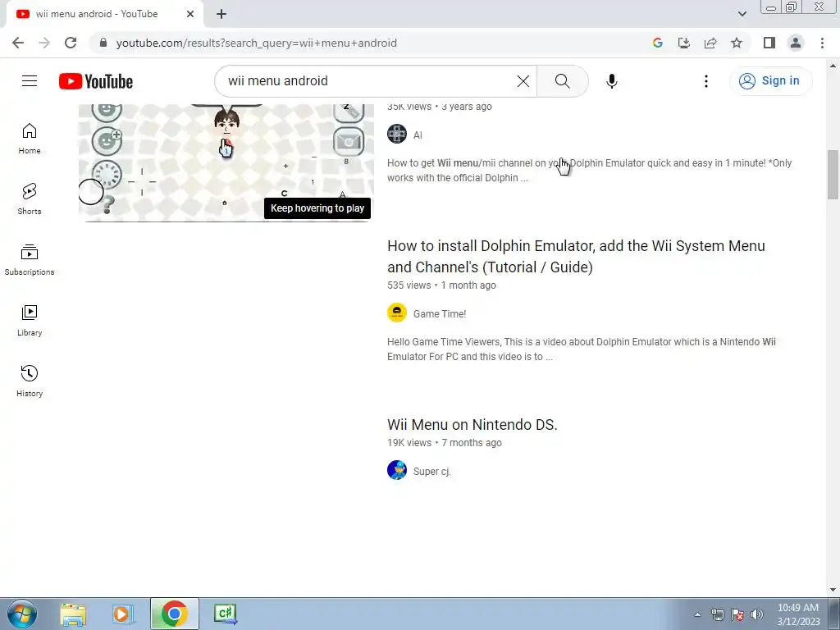Show hidden system tray icons
The width and height of the screenshot is (840, 630).
coord(697,614)
